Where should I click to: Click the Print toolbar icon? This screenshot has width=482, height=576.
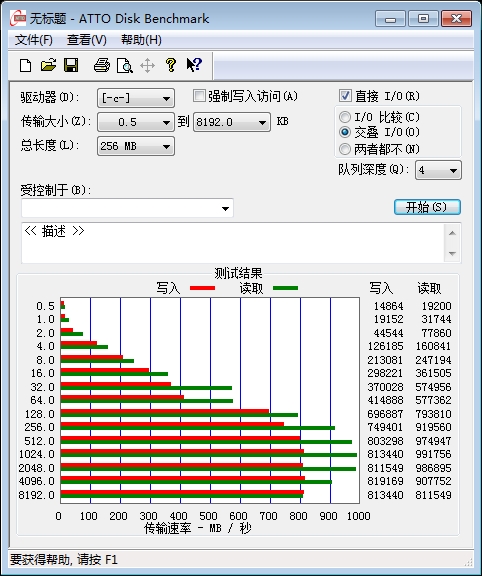[102, 65]
